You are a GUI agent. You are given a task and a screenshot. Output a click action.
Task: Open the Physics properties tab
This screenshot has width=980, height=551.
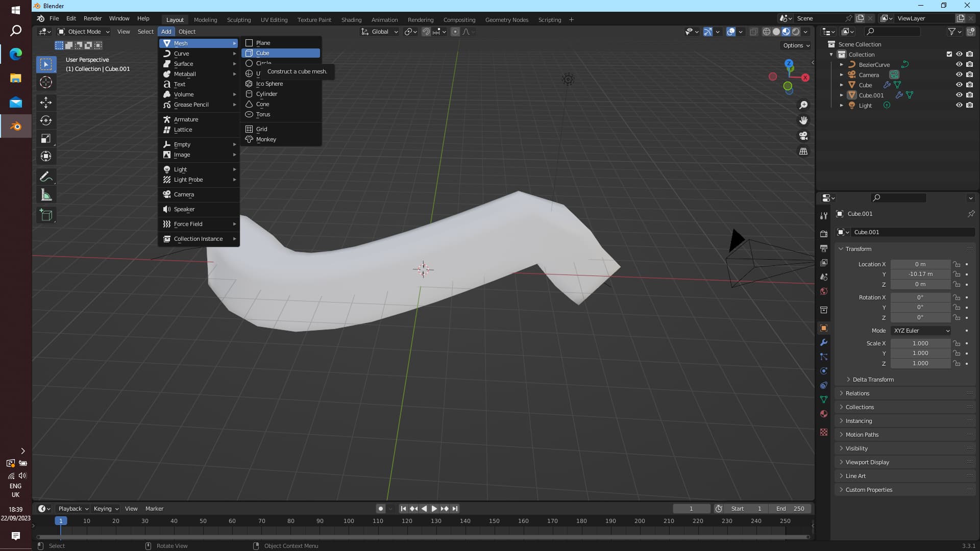pos(823,371)
